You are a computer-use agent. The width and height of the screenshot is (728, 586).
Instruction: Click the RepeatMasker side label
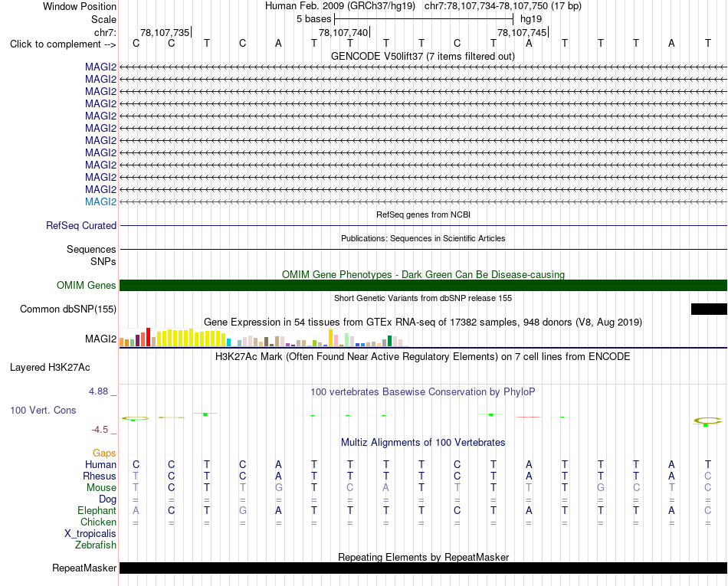[84, 568]
